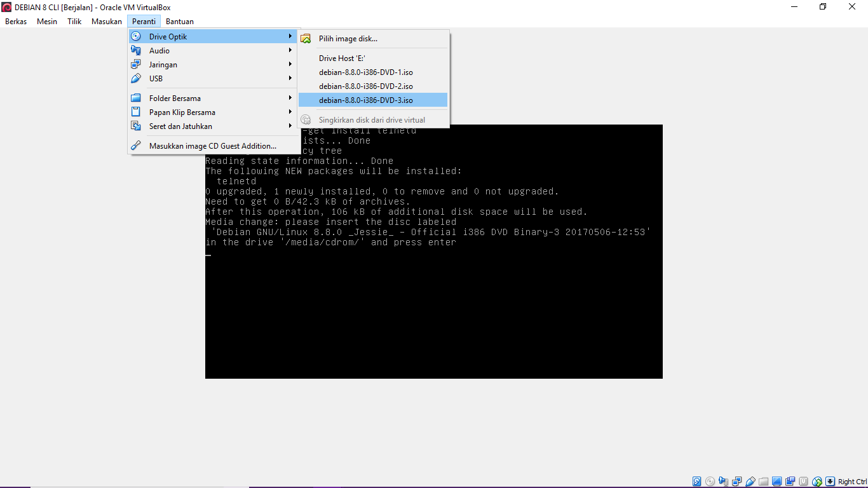The height and width of the screenshot is (488, 868).
Task: Click the optical disc status bar indicator
Action: tap(710, 481)
